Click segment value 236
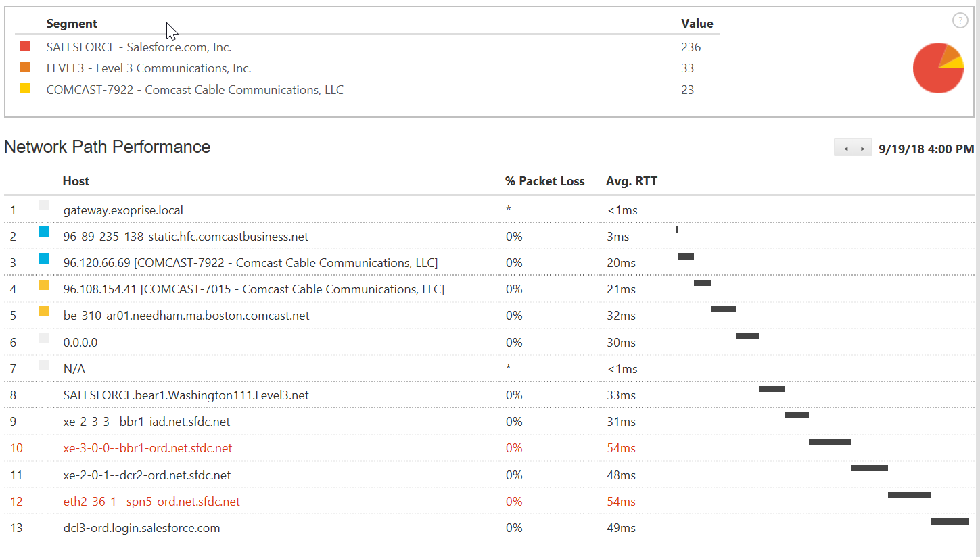 coord(691,47)
